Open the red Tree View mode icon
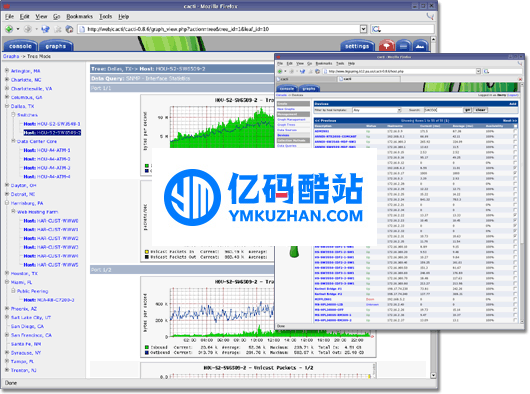This screenshot has height=394, width=530. [387, 46]
